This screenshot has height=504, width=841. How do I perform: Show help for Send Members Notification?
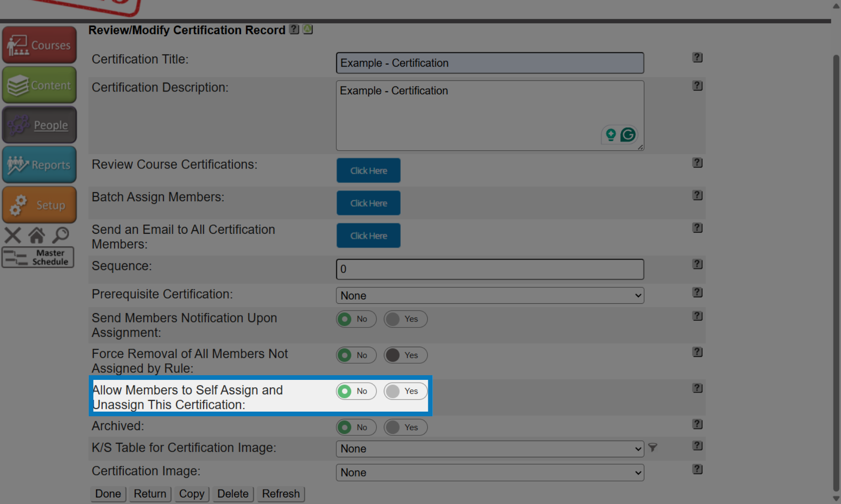(x=697, y=316)
